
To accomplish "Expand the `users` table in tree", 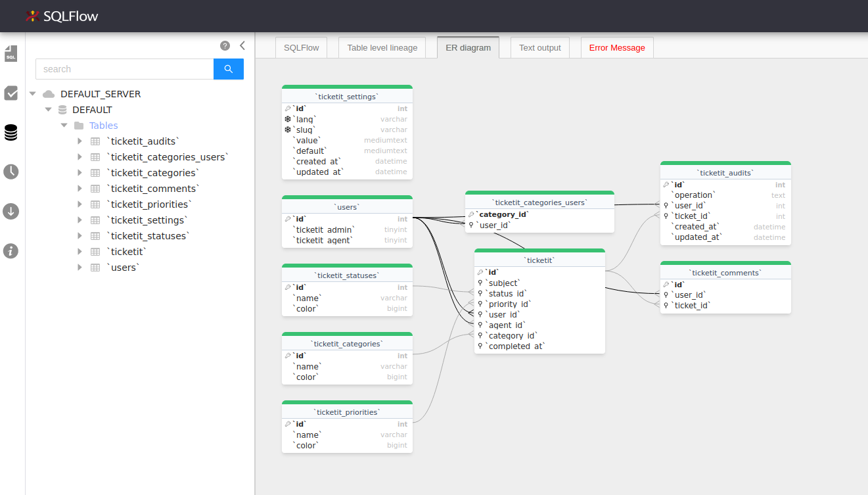I will pyautogui.click(x=80, y=268).
